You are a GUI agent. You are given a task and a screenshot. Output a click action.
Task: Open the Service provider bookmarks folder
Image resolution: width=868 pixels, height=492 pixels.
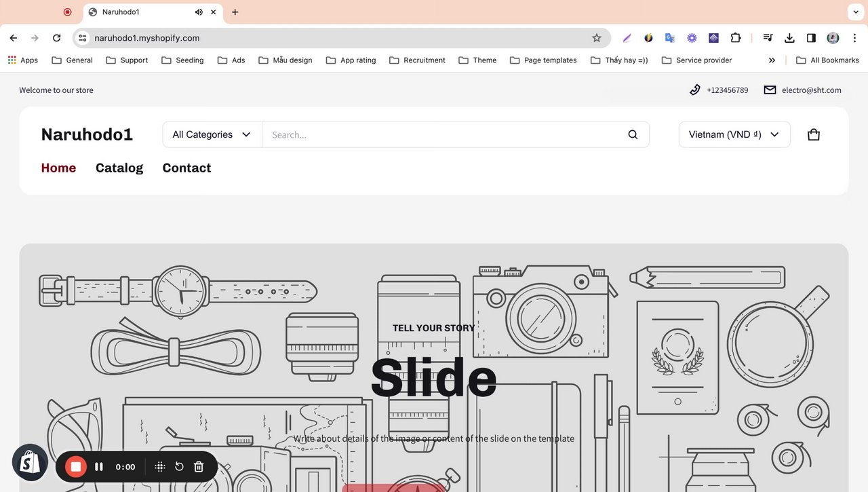click(x=696, y=60)
